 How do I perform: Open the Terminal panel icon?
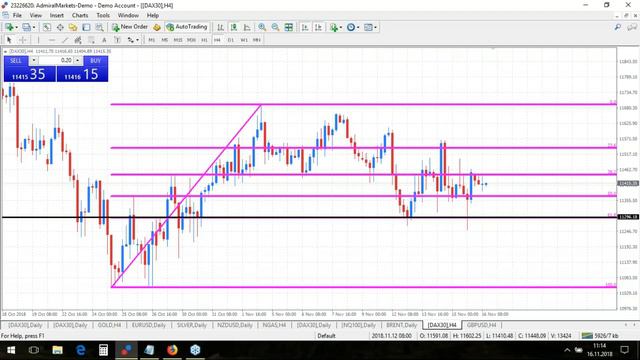pyautogui.click(x=86, y=27)
